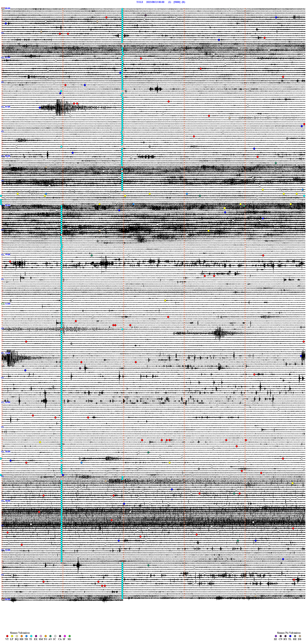
Task: Click the '12:00' hour label
Action: (8, 304)
